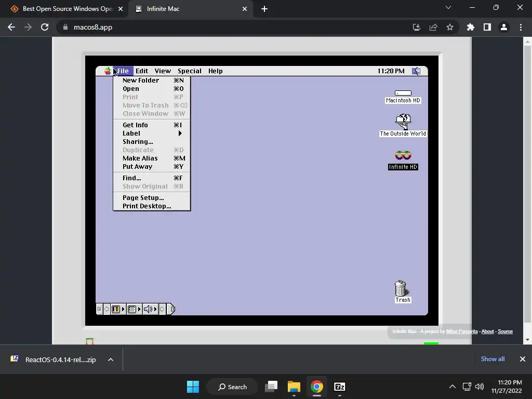532x399 pixels.
Task: Open the Chrome profile icon
Action: click(x=504, y=27)
